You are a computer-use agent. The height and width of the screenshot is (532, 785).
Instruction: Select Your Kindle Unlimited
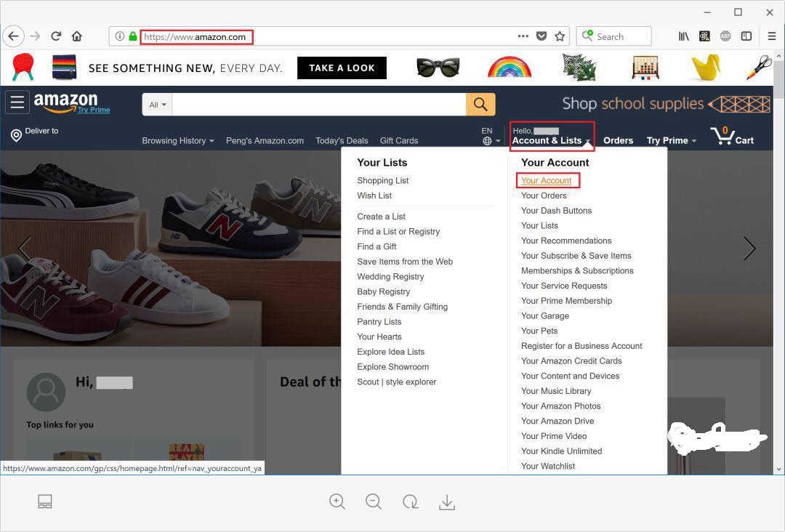(x=562, y=451)
